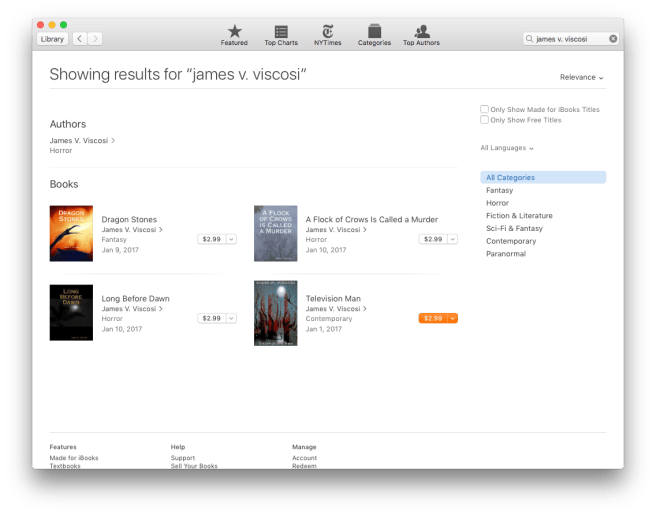Screen dimensions: 656x515
Task: Open author link under Television Man
Action: [336, 309]
